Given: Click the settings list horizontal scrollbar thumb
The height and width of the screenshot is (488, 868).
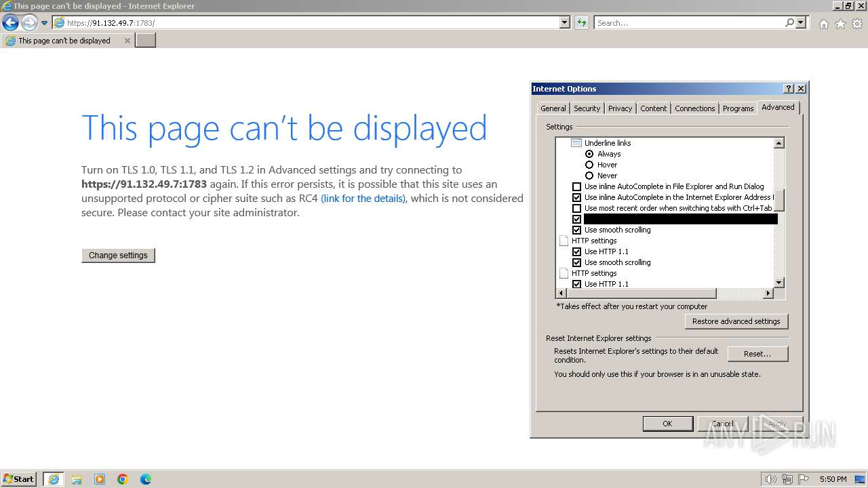Looking at the screenshot, I should click(x=641, y=293).
